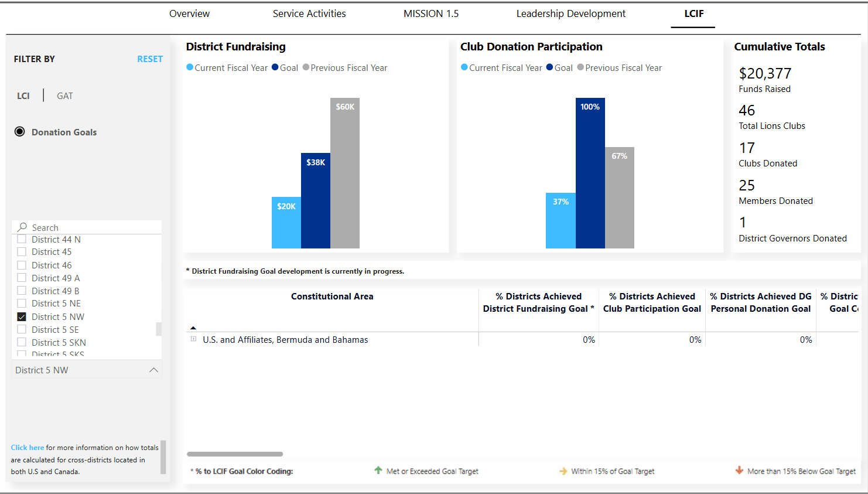The height and width of the screenshot is (494, 868).
Task: Click into the district Search field
Action: click(87, 227)
